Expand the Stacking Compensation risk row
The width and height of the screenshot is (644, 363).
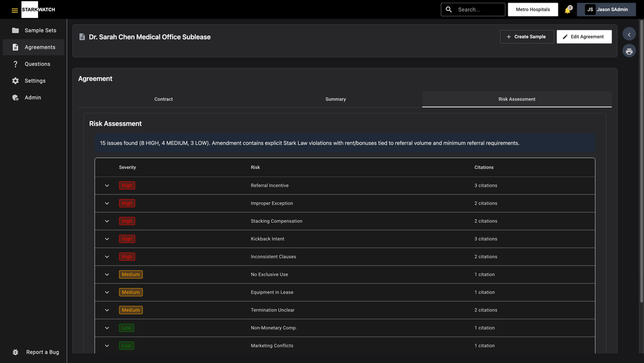click(107, 221)
